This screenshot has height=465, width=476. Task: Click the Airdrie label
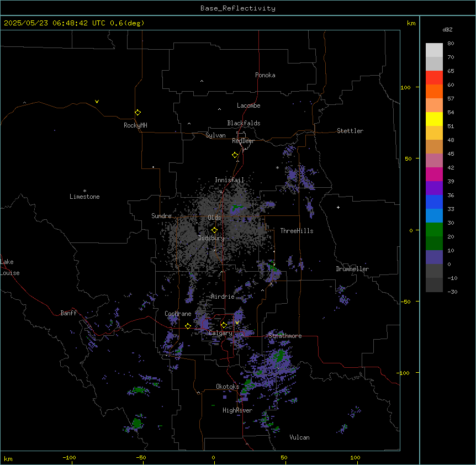pos(223,297)
